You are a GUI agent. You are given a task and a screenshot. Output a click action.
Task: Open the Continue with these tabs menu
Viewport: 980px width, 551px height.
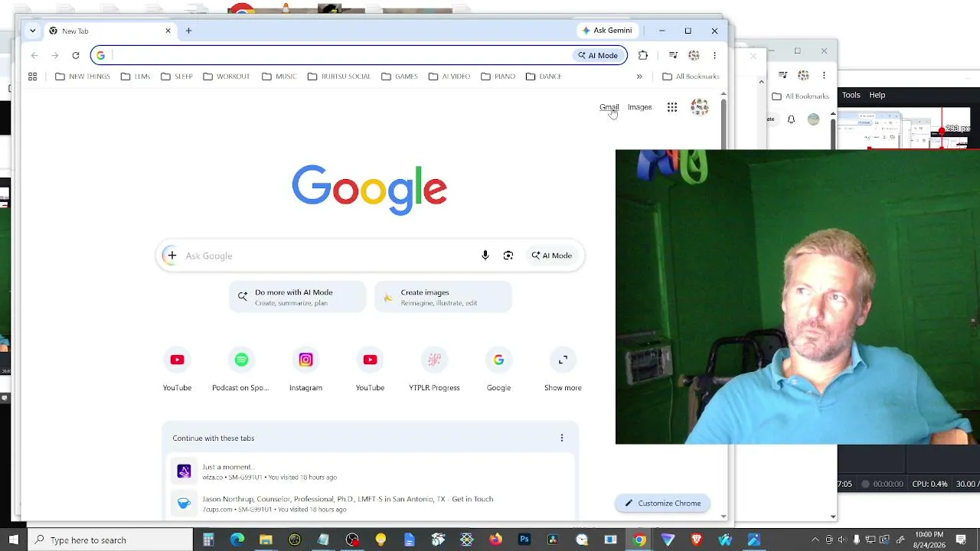pos(562,439)
